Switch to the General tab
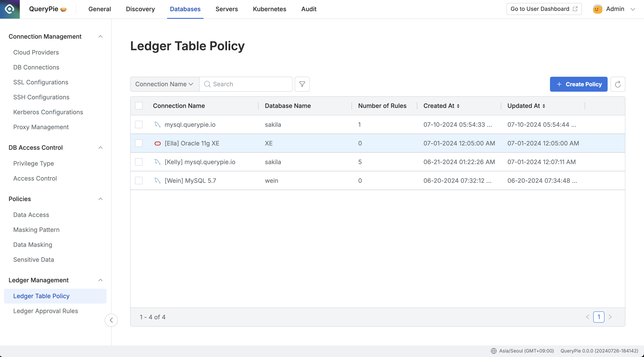The image size is (644, 357). (x=99, y=9)
